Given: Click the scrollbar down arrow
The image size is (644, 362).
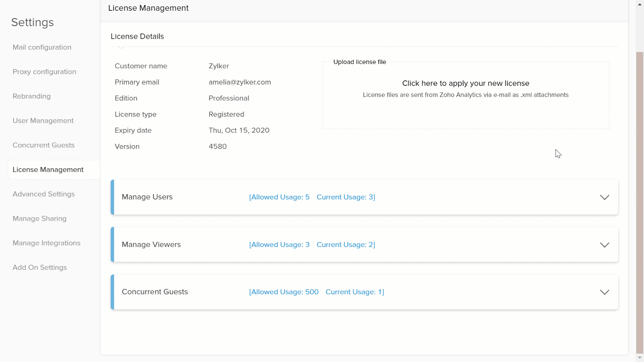Looking at the screenshot, I should (x=640, y=358).
